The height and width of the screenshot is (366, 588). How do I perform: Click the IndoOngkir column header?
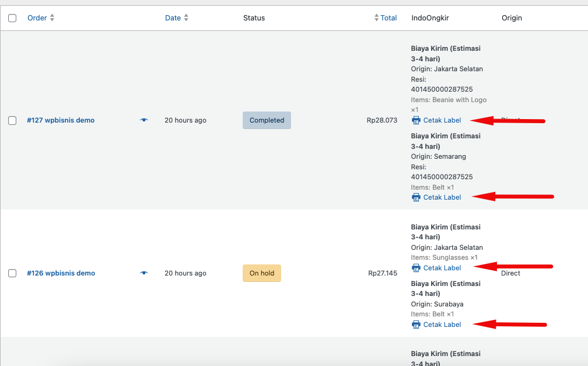tap(430, 18)
